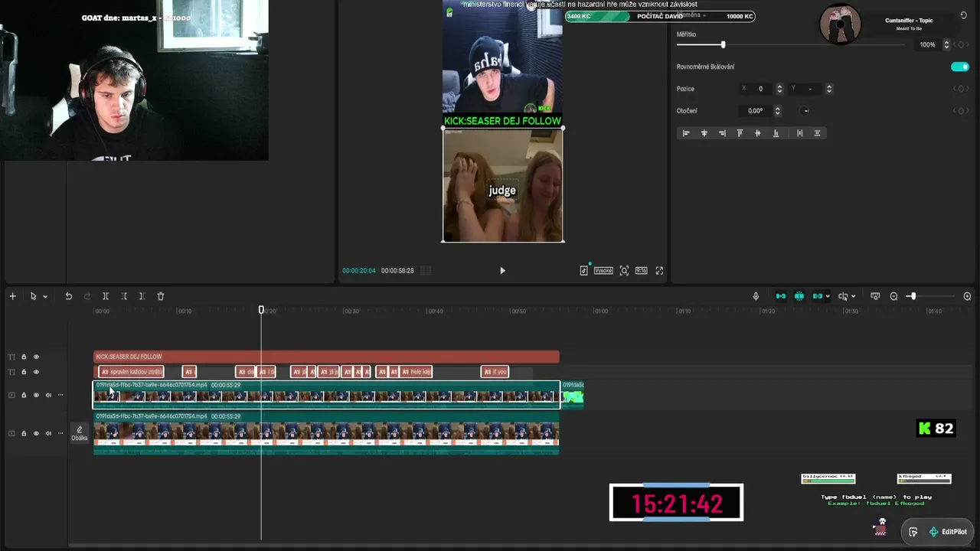Change the Vysoké preview quality setting
The width and height of the screenshot is (980, 551).
pos(603,270)
